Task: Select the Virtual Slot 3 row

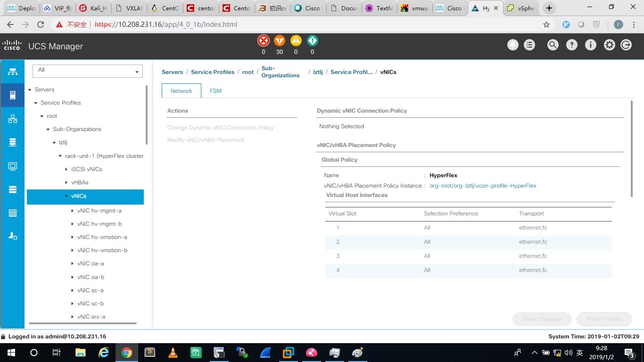Action: click(x=468, y=256)
